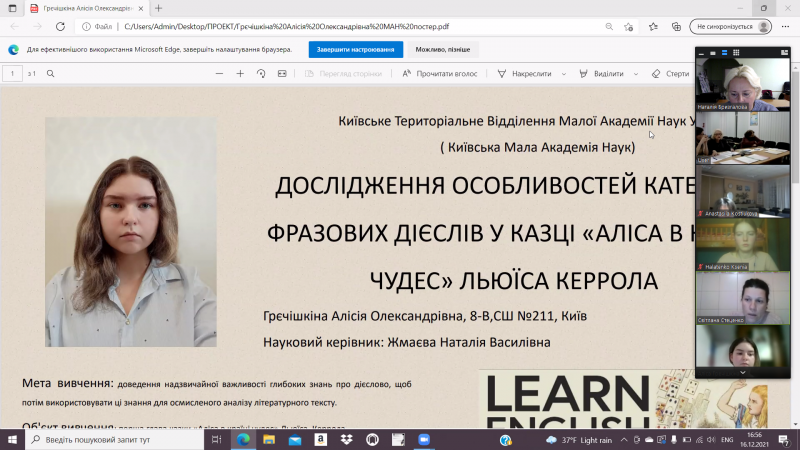
Task: Open Mail app from taskbar
Action: [295, 439]
